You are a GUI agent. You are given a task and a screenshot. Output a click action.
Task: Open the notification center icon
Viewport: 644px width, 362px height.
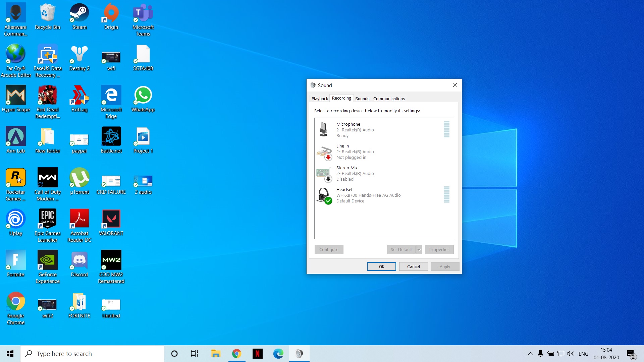point(631,354)
